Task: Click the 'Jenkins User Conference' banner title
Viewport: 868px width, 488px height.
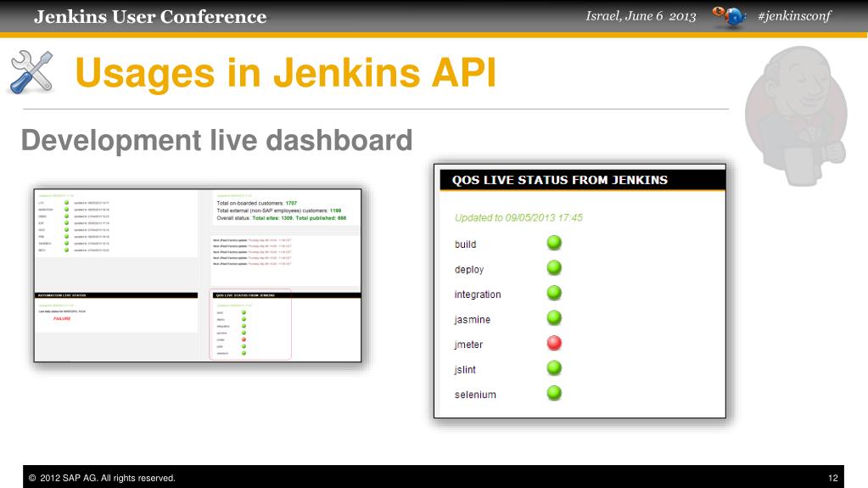Action: coord(150,17)
